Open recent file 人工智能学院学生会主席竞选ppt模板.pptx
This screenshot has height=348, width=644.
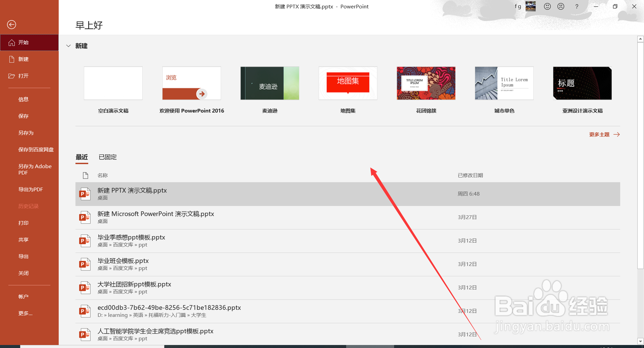coord(348,335)
